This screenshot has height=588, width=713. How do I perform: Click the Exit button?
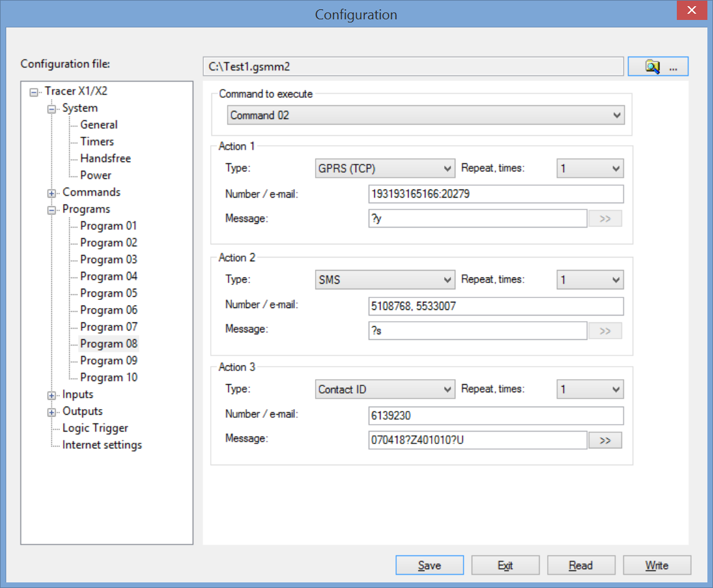pyautogui.click(x=505, y=566)
